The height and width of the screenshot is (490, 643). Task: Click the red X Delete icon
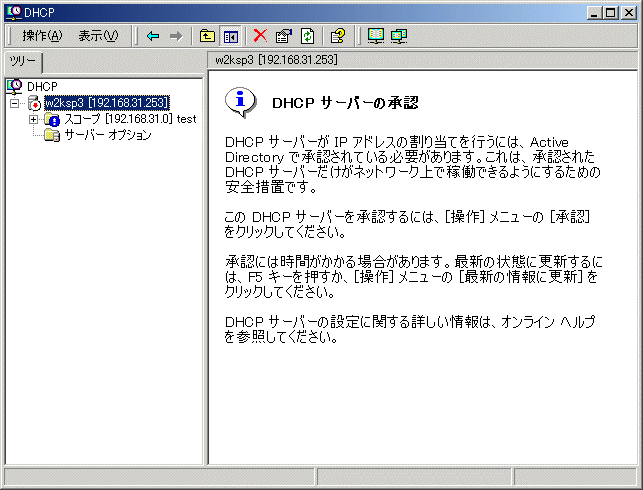point(260,36)
